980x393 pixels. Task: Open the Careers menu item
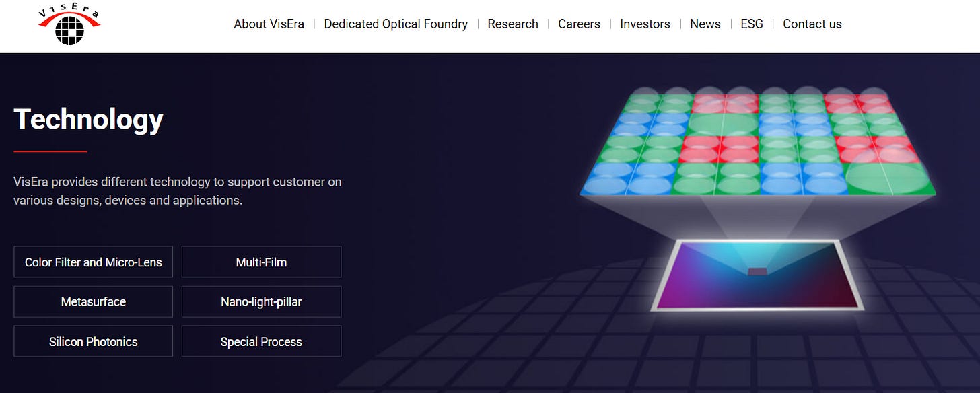579,24
